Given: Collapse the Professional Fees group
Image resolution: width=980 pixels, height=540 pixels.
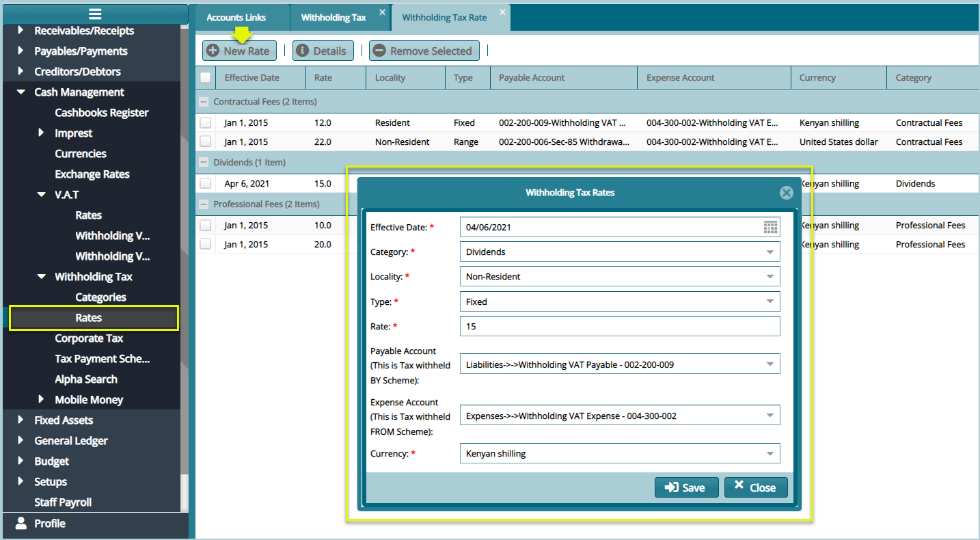Looking at the screenshot, I should (x=204, y=204).
